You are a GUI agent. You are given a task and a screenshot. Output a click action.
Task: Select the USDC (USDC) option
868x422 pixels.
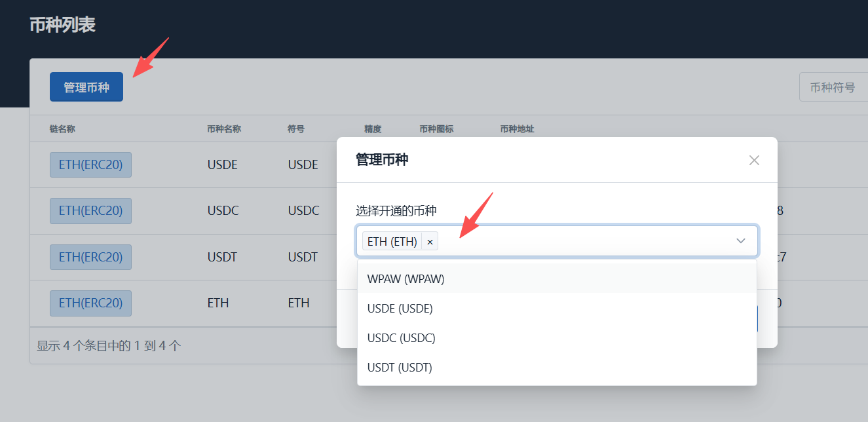click(401, 337)
